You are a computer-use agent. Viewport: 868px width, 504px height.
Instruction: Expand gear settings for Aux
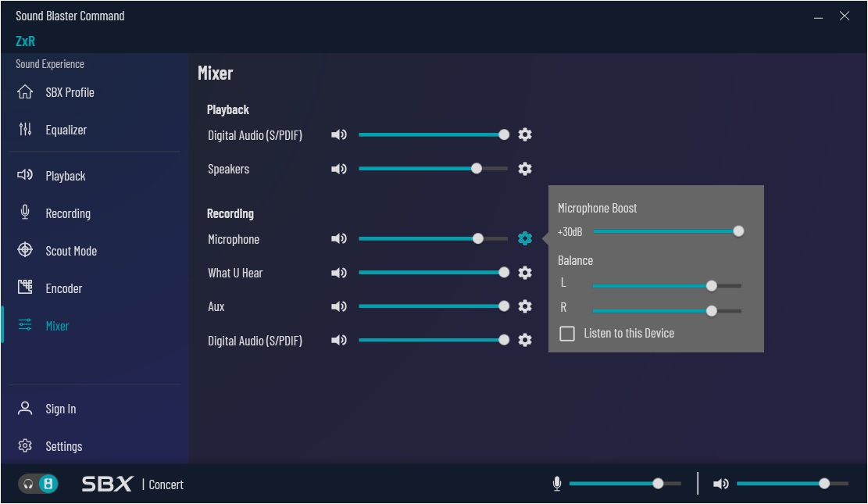point(525,306)
